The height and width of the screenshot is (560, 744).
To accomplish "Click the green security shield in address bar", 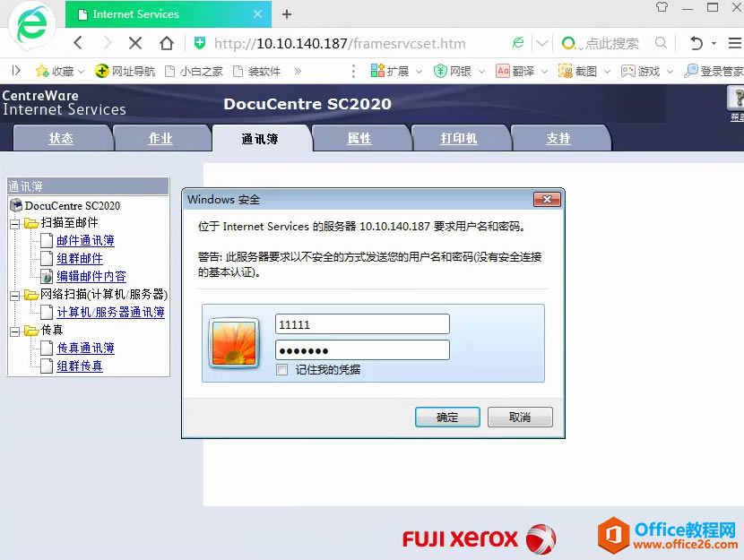I will (200, 43).
